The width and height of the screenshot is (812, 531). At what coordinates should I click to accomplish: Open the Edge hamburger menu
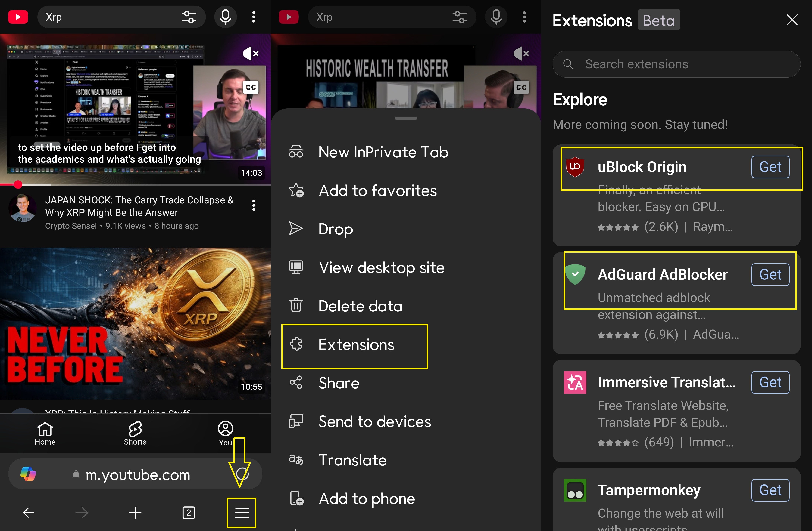[242, 513]
